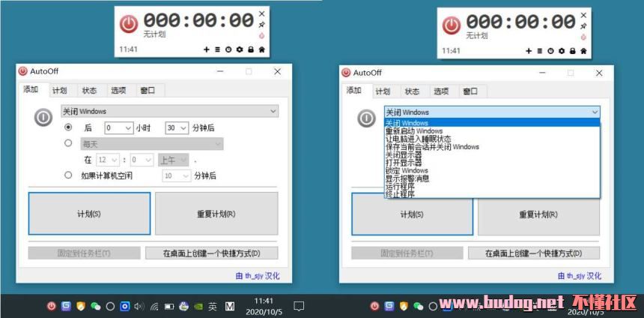Viewport: 644px width, 318px height.
Task: Open notification center icon in left taskbar
Action: click(x=299, y=306)
